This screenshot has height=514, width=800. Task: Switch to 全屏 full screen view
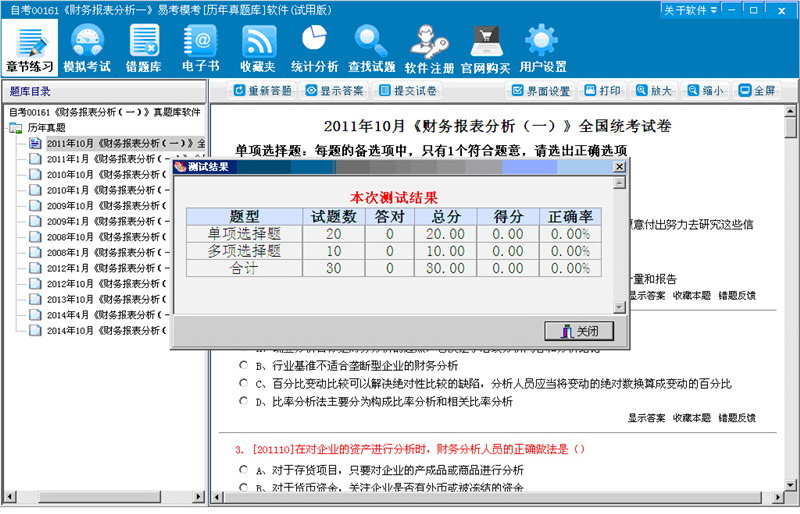coord(757,91)
